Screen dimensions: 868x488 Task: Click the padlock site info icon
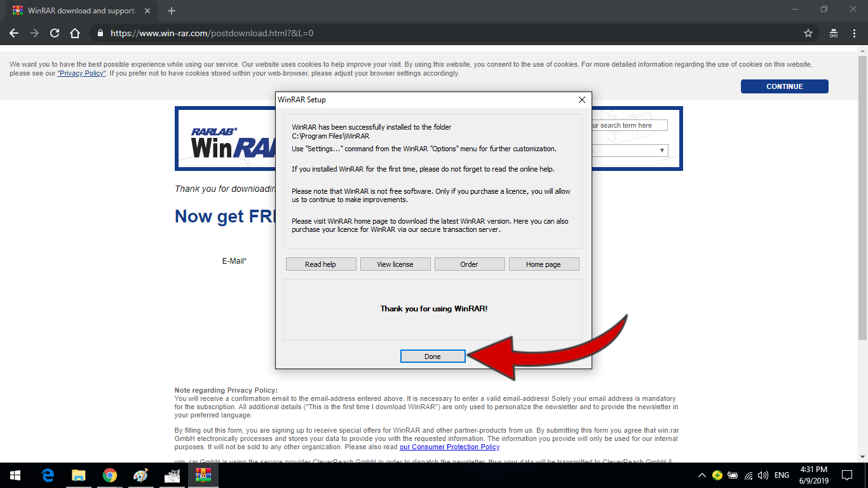100,33
